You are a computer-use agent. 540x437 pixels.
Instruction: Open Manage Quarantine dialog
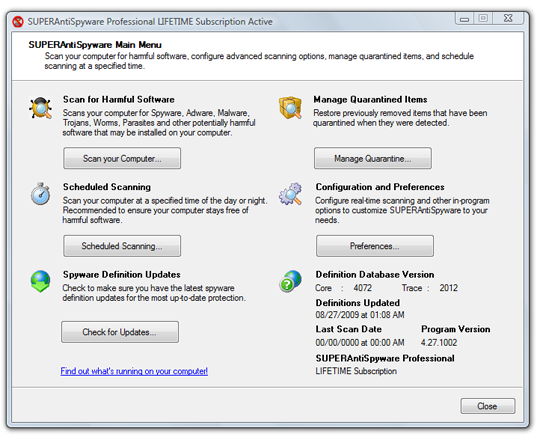(373, 158)
